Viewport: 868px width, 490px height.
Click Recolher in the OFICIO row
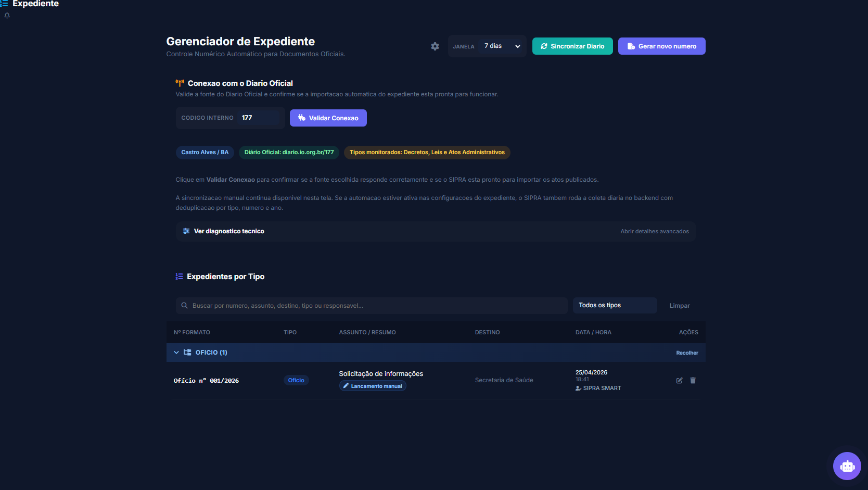click(687, 353)
